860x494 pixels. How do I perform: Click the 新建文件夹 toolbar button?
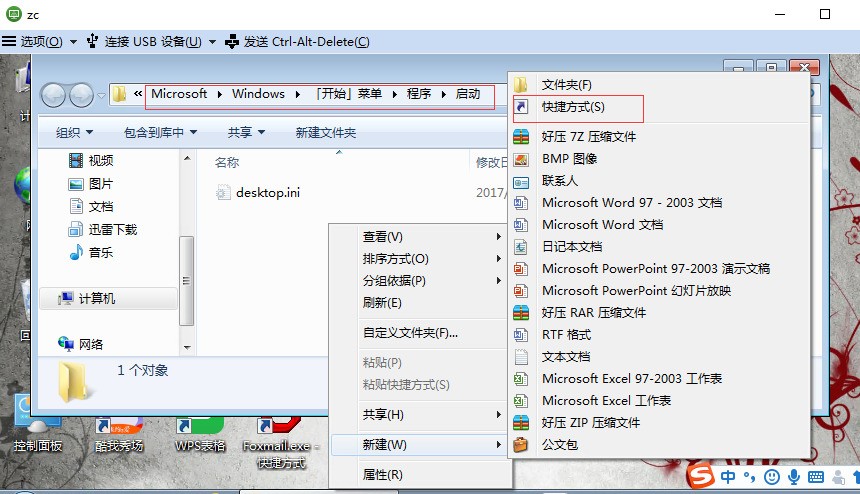pos(326,132)
